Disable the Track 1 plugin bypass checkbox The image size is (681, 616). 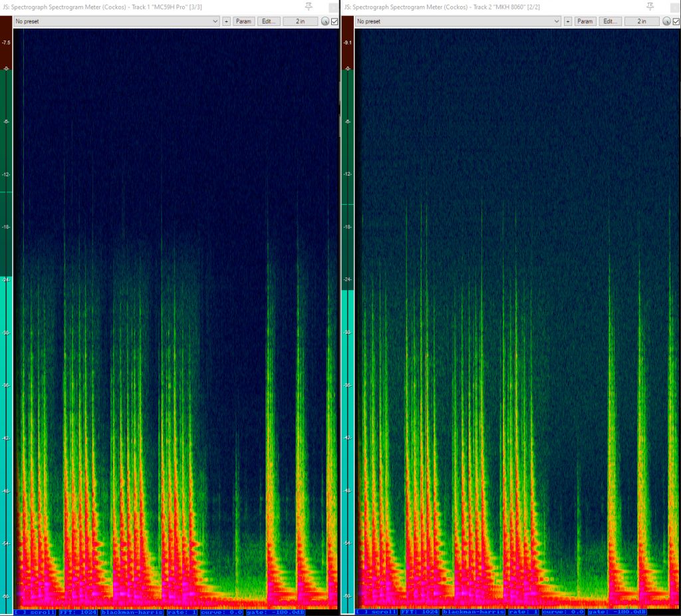[x=335, y=21]
